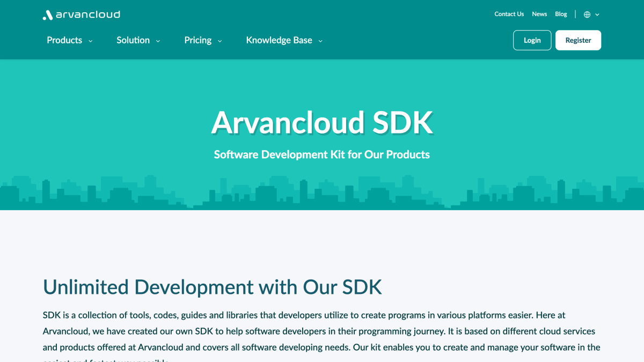Screen dimensions: 644x362
Task: Click 'Unlimited Development with Our SDK' heading
Action: 213,287
